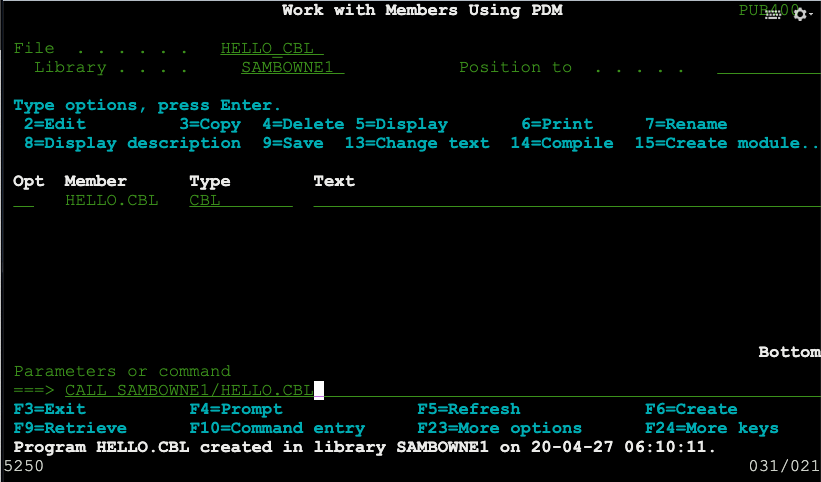Show F24=More keys
Image resolution: width=821 pixels, height=482 pixels.
click(711, 428)
